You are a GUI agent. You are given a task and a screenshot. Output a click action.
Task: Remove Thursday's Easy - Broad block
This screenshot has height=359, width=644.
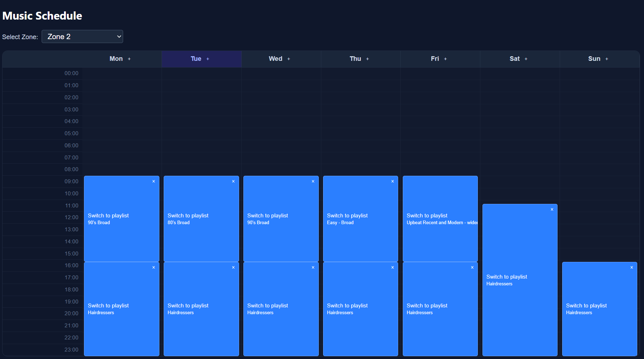coord(392,181)
